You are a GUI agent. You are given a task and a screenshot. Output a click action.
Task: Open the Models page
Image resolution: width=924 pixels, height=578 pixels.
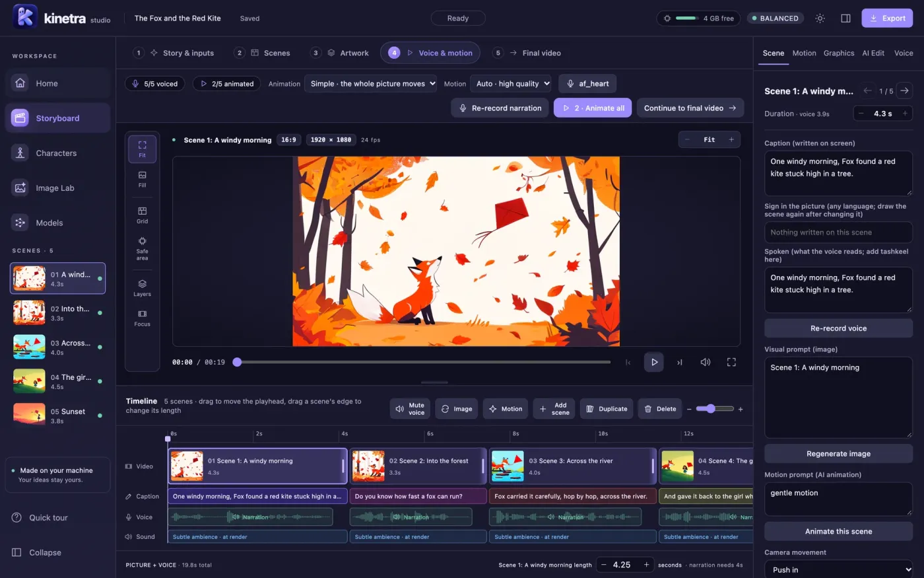(57, 223)
